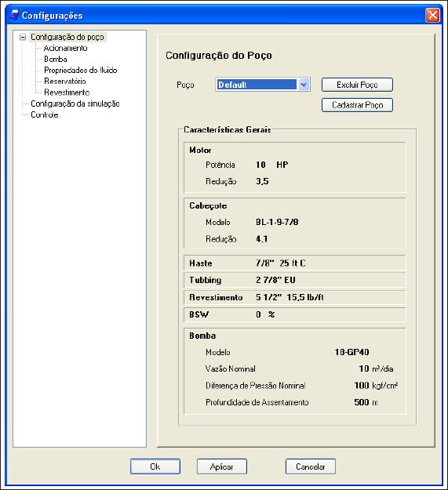Click the Default text in Poço combo box
The height and width of the screenshot is (490, 448).
click(232, 85)
